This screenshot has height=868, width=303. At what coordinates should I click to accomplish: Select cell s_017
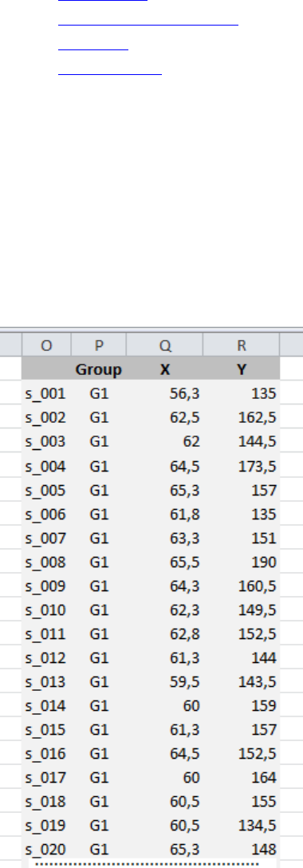[46, 778]
